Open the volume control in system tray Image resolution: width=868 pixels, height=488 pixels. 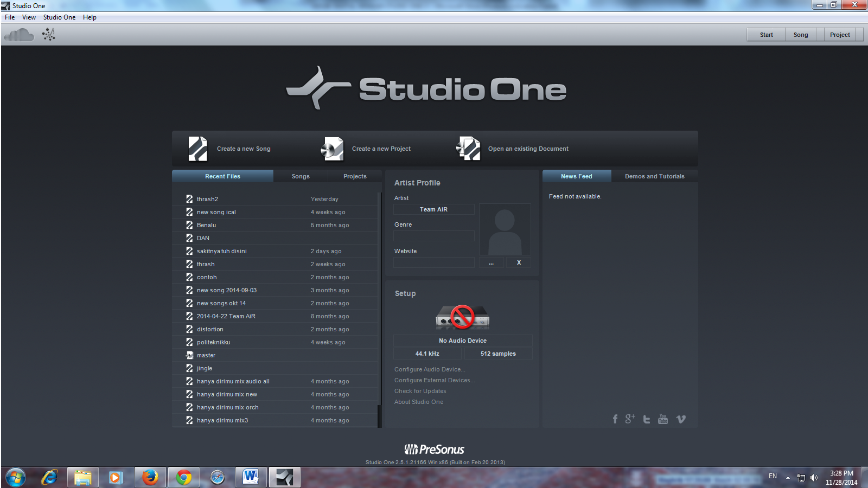(814, 478)
